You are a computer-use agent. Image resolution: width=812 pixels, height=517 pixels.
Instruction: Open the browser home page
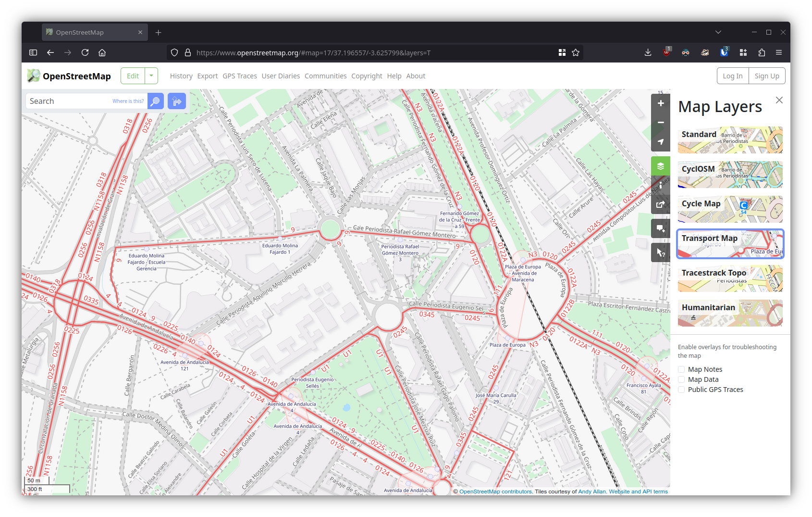[102, 52]
